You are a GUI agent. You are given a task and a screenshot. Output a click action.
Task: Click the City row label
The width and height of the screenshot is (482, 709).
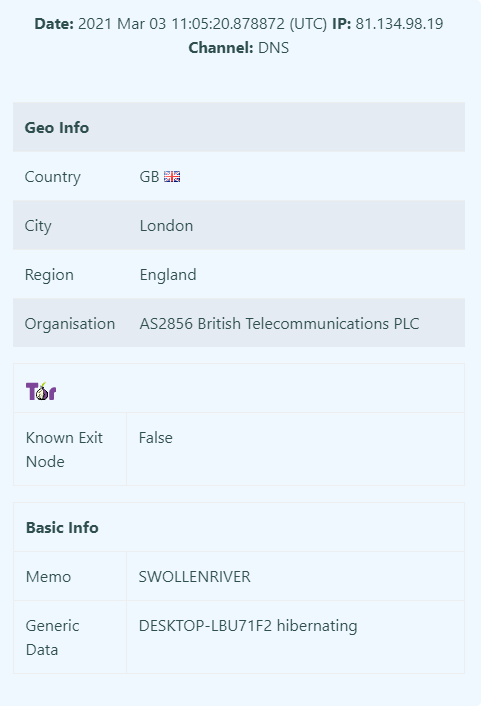[x=38, y=226]
